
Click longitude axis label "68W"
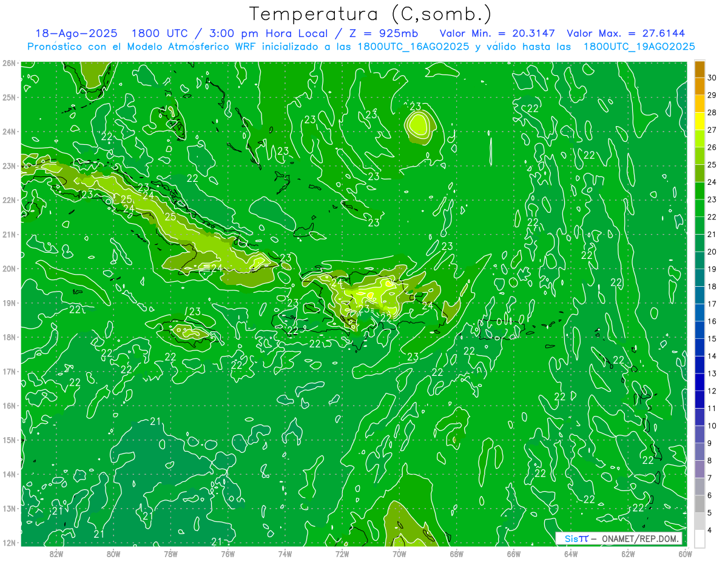tap(456, 554)
